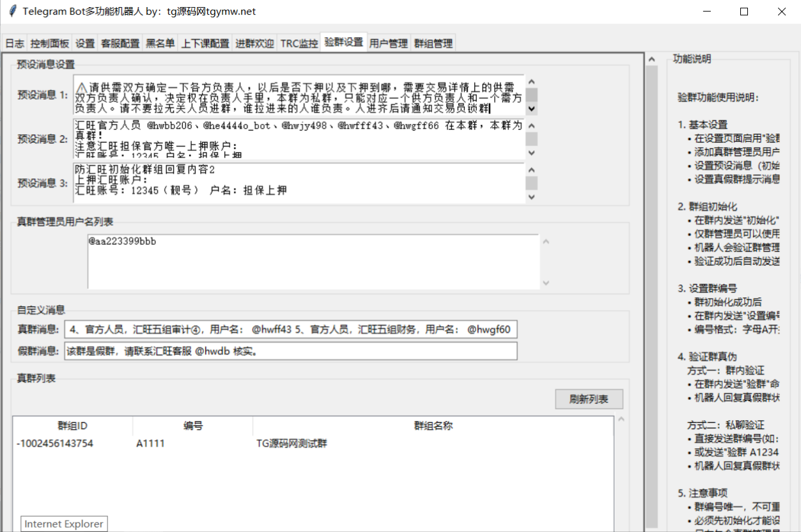Click in the 预设消息 1 text box
This screenshot has height=532, width=801.
pyautogui.click(x=299, y=95)
